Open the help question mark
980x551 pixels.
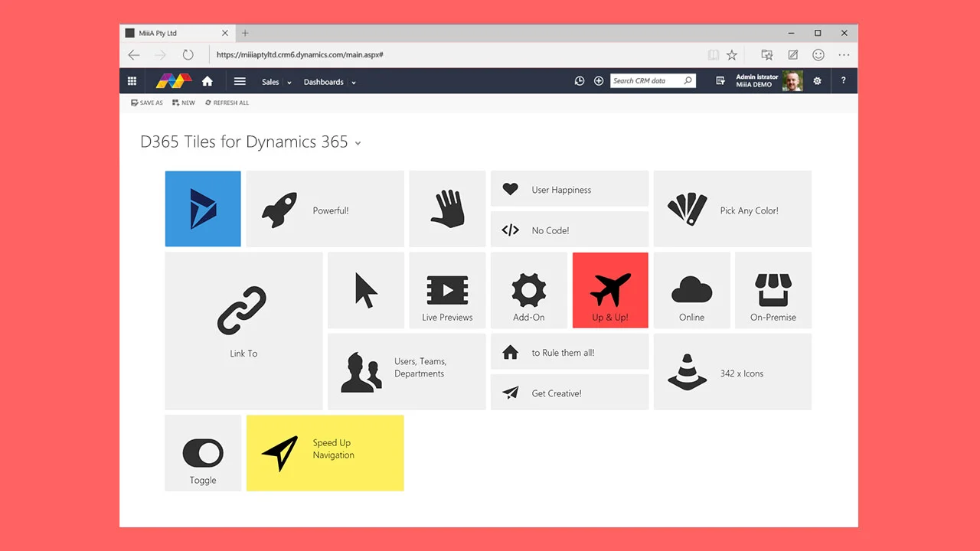tap(843, 81)
